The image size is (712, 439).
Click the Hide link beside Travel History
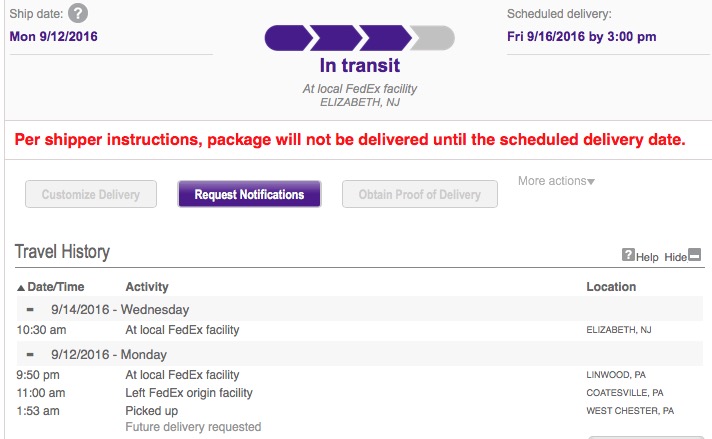pyautogui.click(x=676, y=257)
